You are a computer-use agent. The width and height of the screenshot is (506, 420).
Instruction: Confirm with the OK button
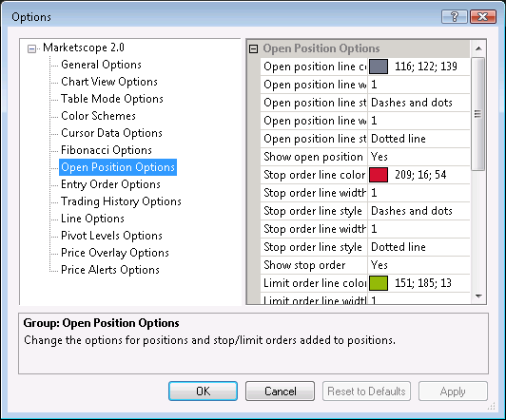tap(203, 391)
